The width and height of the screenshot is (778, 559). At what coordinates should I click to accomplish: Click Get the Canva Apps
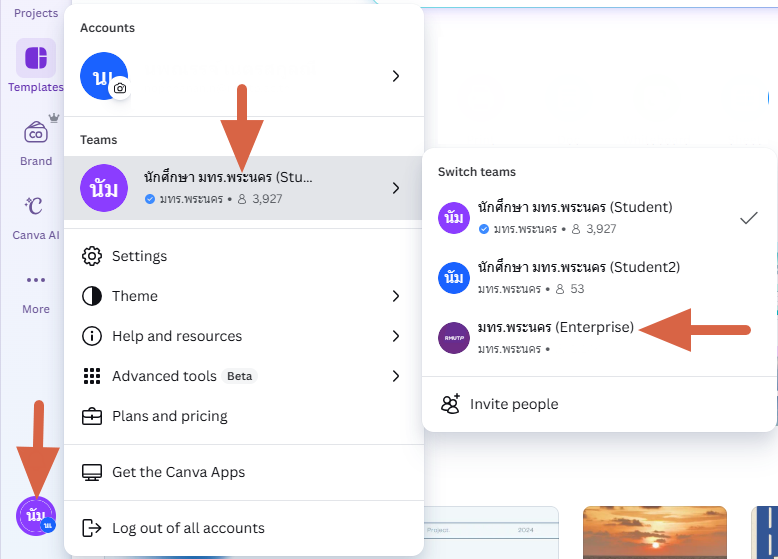178,472
